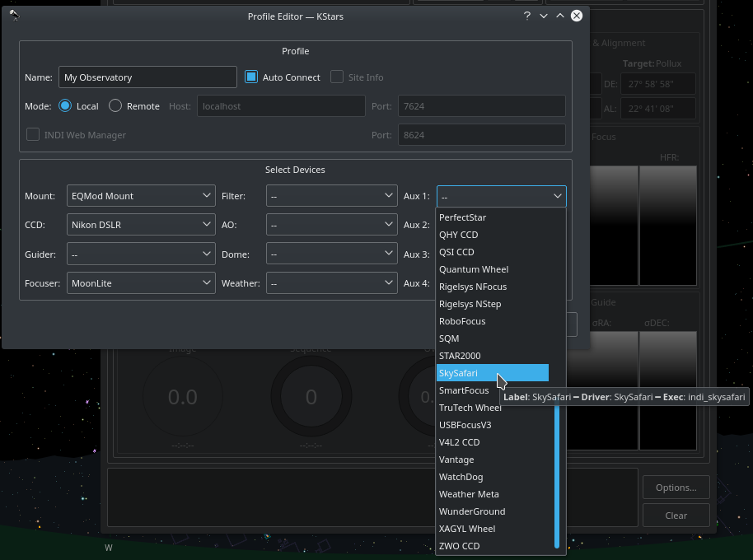The width and height of the screenshot is (753, 560).
Task: Select WunderGround driver
Action: pyautogui.click(x=492, y=511)
